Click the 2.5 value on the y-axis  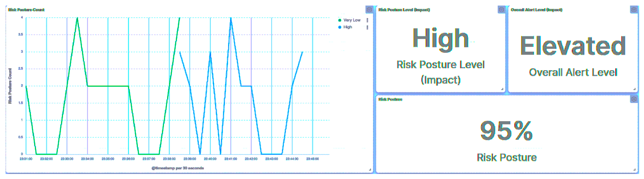[21, 69]
